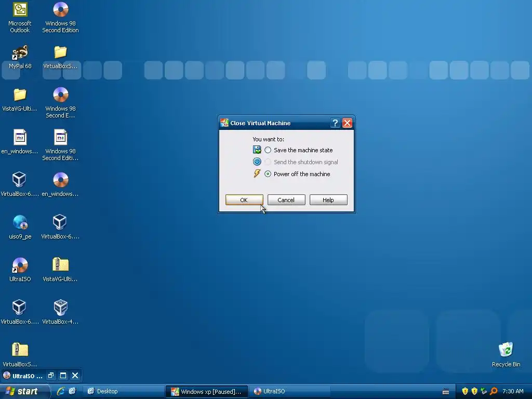Click the lightning bolt power-off icon
The width and height of the screenshot is (532, 399).
(x=257, y=174)
